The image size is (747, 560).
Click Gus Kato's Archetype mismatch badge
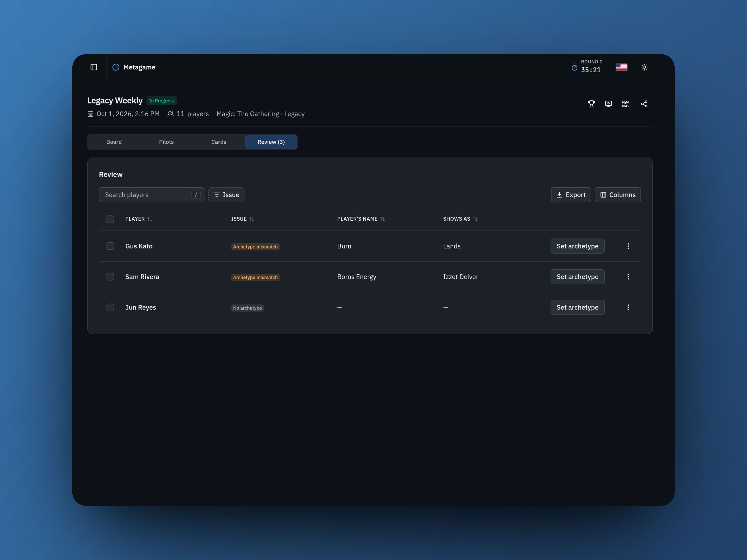point(255,247)
